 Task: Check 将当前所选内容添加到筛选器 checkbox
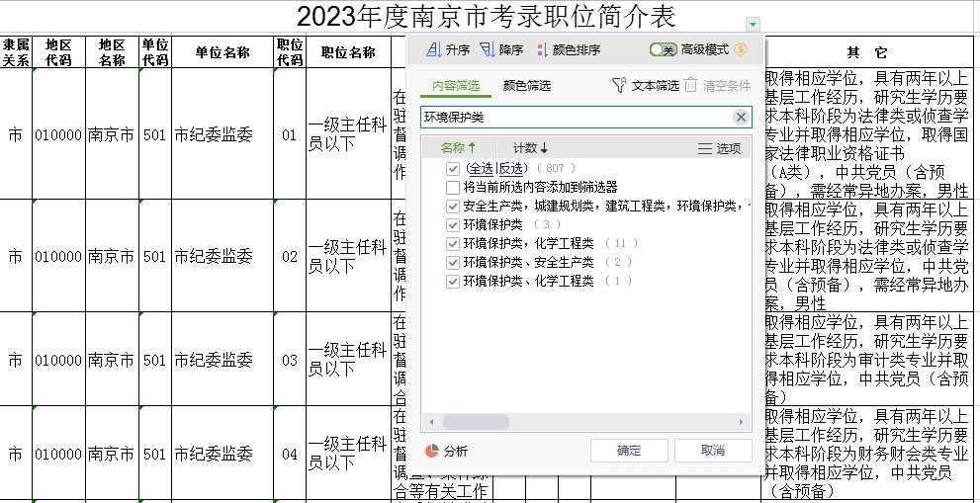453,188
